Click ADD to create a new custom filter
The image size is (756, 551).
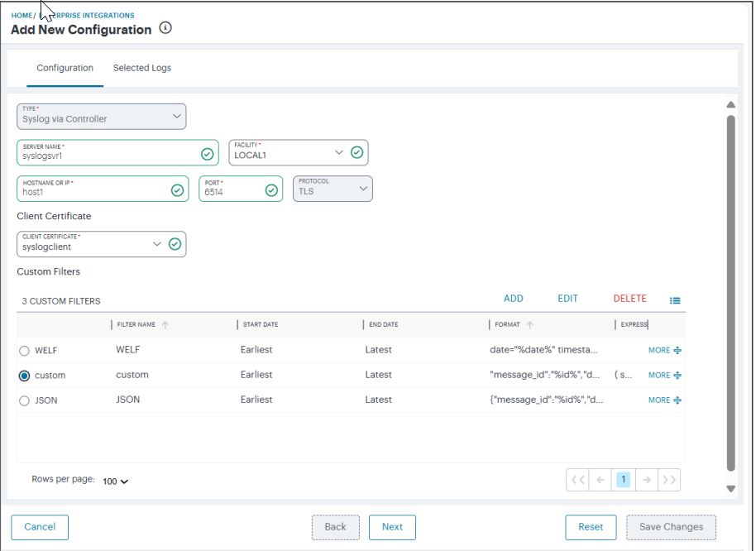click(x=513, y=298)
